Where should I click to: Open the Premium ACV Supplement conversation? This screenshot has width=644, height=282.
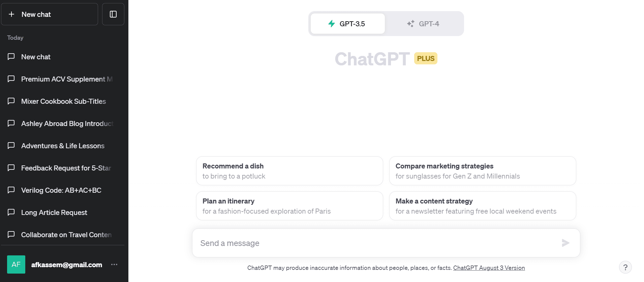tap(67, 79)
